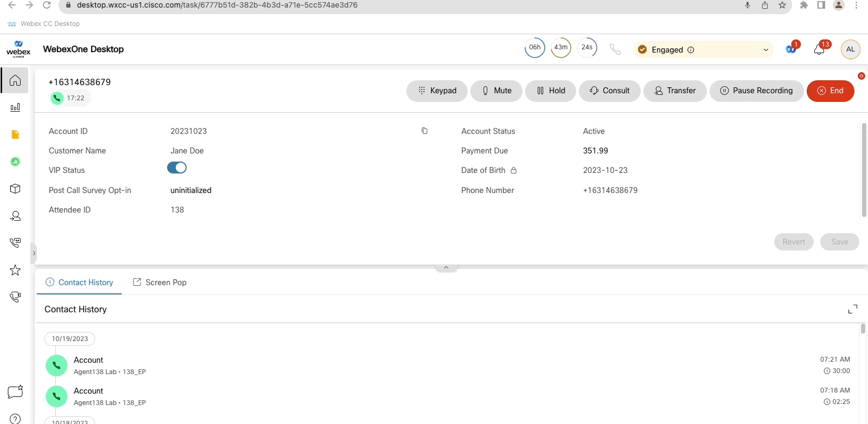Collapse the call details panel chevron

(x=446, y=267)
